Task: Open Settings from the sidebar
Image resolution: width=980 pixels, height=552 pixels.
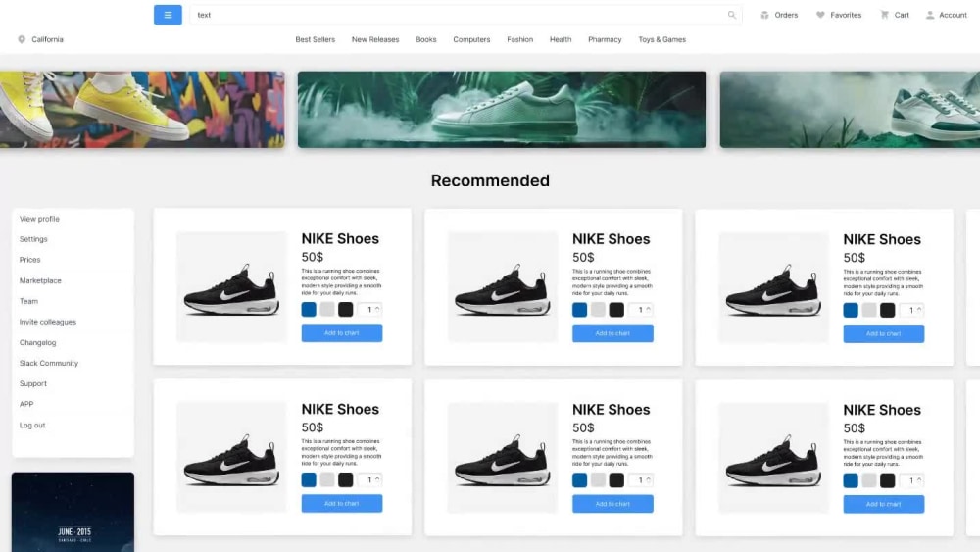Action: pos(33,239)
